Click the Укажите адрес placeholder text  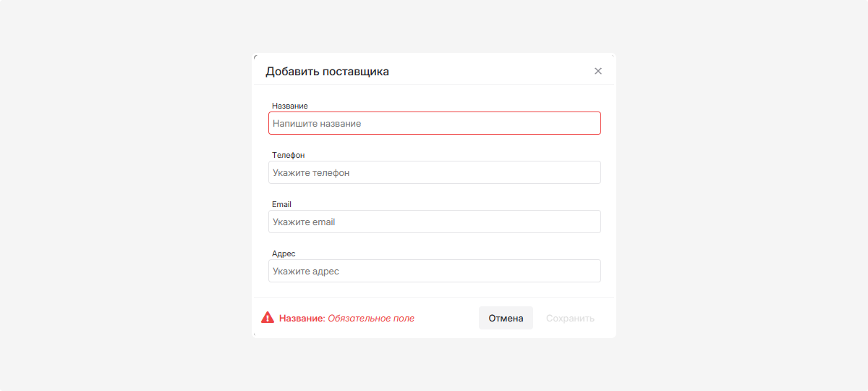pyautogui.click(x=306, y=272)
